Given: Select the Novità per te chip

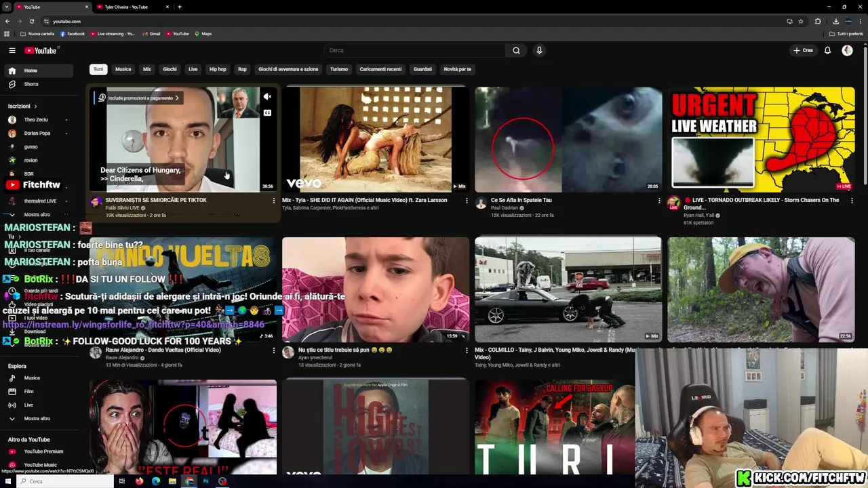Looking at the screenshot, I should click(457, 69).
